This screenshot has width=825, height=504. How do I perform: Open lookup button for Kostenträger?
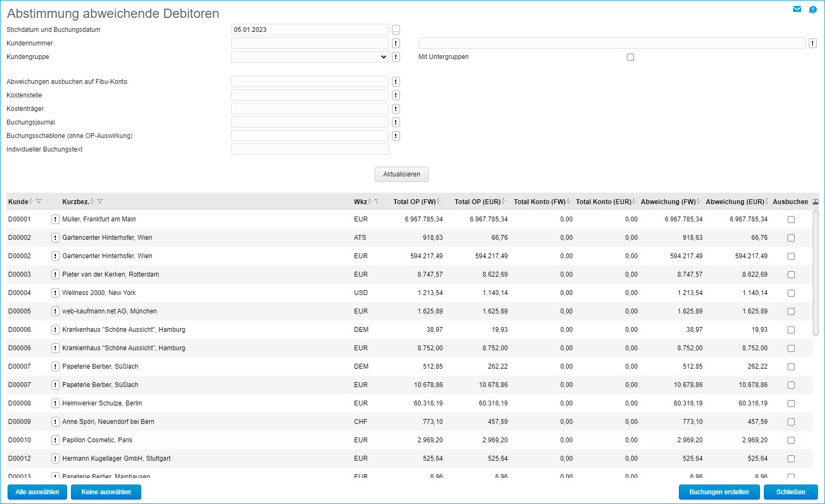(396, 109)
